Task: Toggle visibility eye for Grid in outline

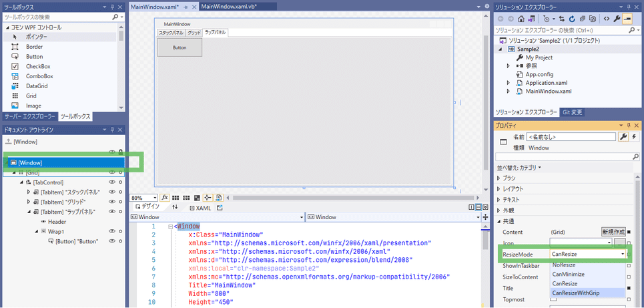Action: pyautogui.click(x=111, y=172)
